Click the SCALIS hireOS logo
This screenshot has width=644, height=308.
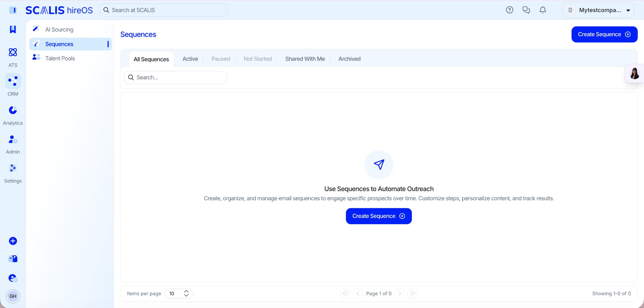59,10
